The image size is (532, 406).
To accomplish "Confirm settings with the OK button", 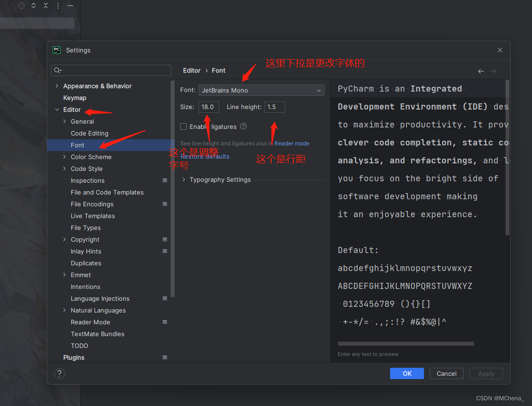I will 407,373.
